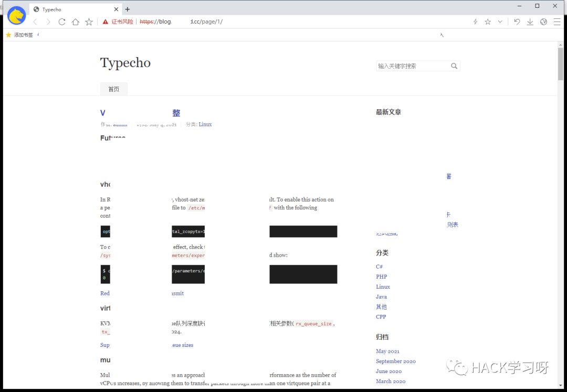Reload the page with refresh icon
The image size is (567, 392).
[x=62, y=22]
